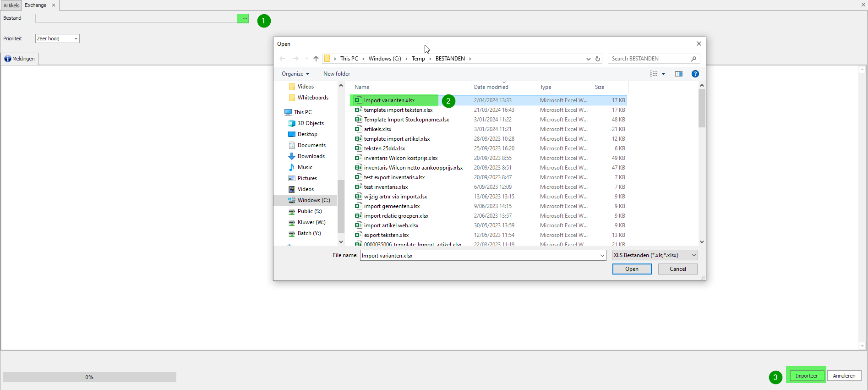Screen dimensions: 868x390
Task: Click the search magnifier in Search BESTANDEN
Action: 693,59
